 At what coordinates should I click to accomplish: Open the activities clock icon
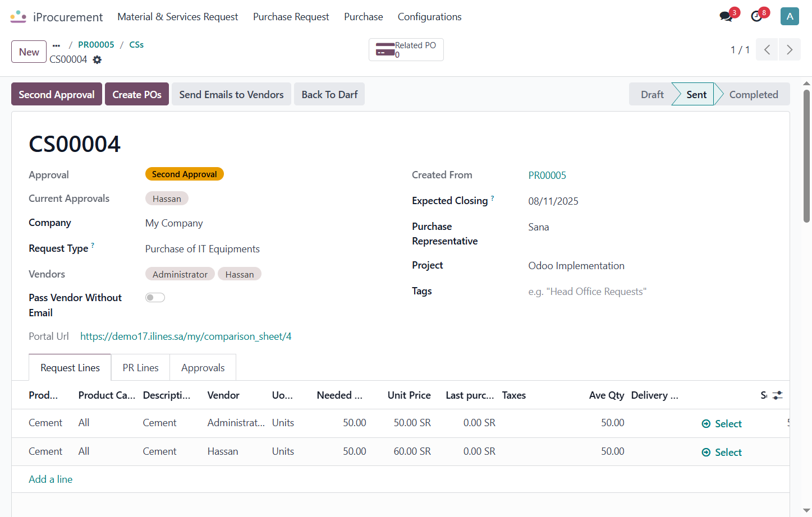click(x=756, y=16)
